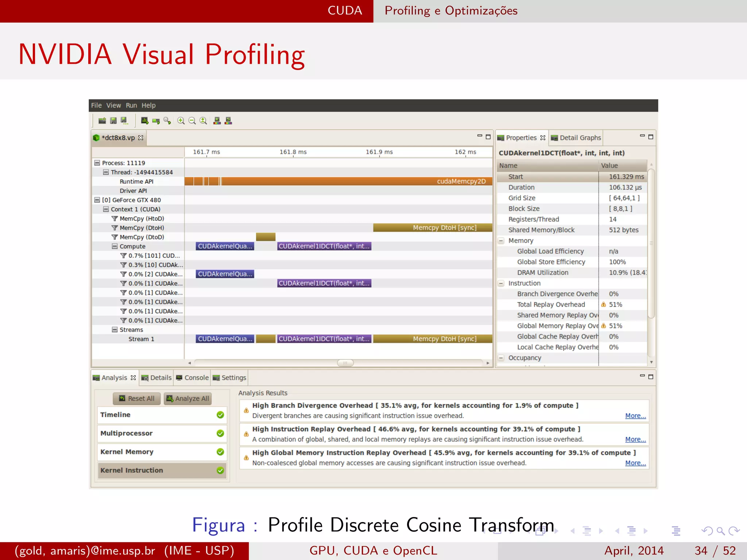
Task: Click the Timeline analysis green checkmark
Action: click(x=220, y=415)
